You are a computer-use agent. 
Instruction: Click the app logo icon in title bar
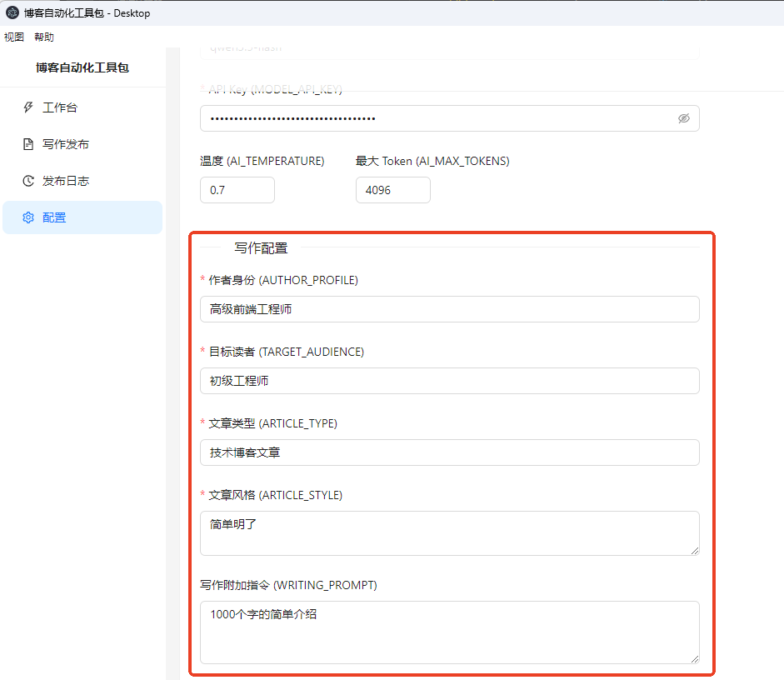pyautogui.click(x=12, y=13)
